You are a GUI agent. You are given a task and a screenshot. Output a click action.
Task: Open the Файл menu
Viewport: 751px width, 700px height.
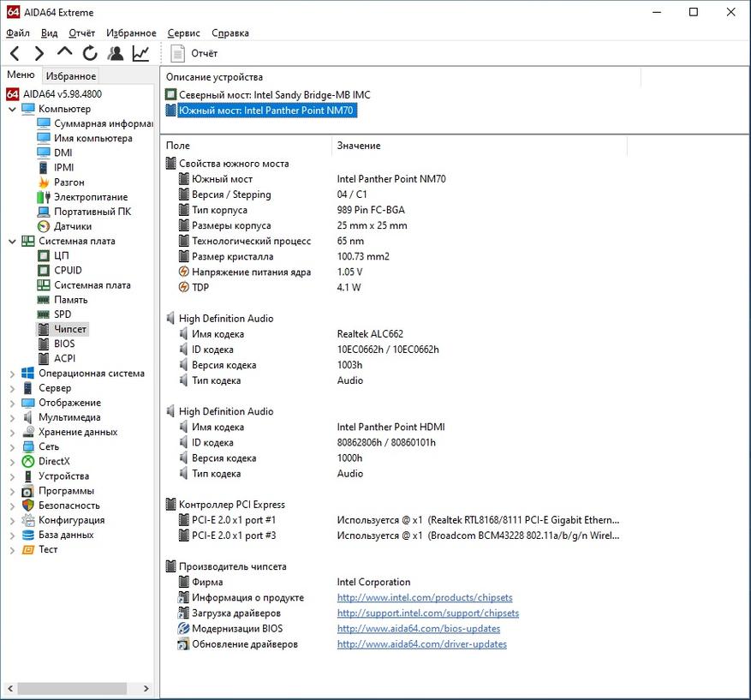click(18, 33)
